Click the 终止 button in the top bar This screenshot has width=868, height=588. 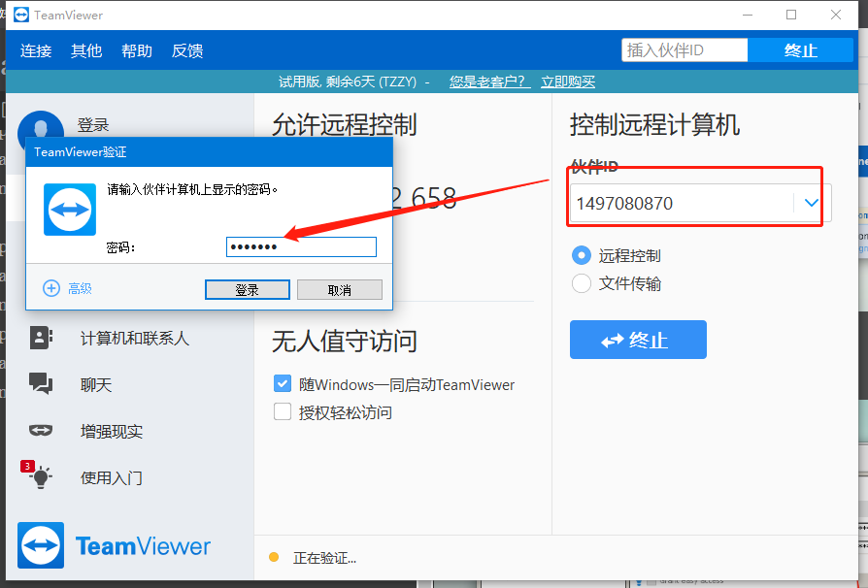click(800, 50)
